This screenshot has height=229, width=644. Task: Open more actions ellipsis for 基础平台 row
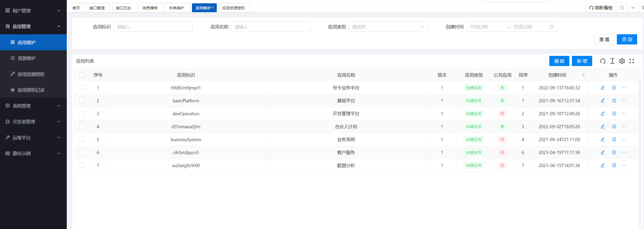624,101
